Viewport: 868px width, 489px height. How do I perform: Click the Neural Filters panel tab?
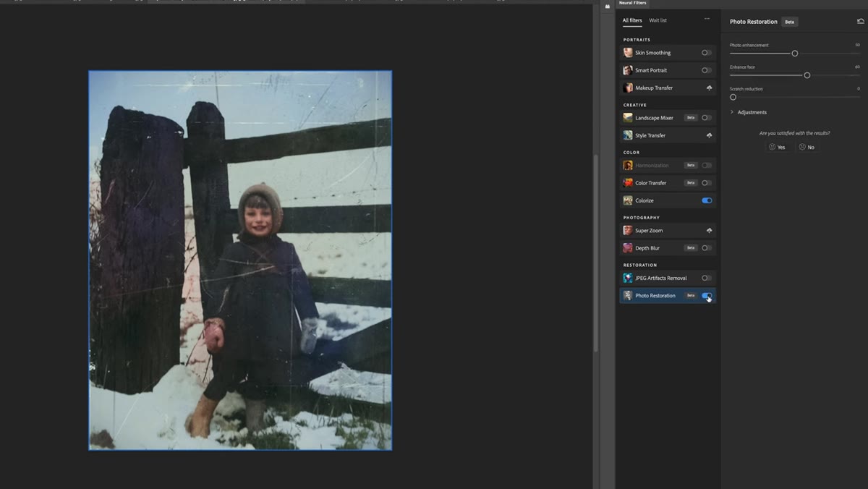[633, 3]
